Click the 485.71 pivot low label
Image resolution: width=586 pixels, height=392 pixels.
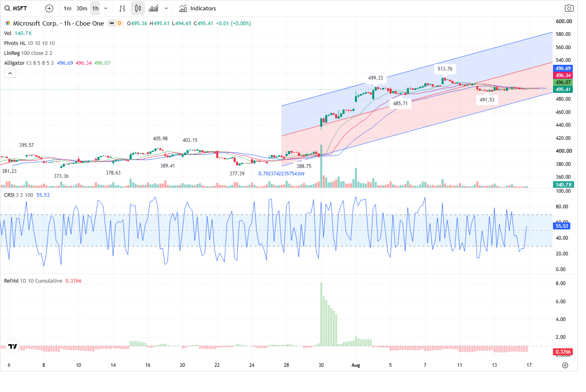click(400, 104)
